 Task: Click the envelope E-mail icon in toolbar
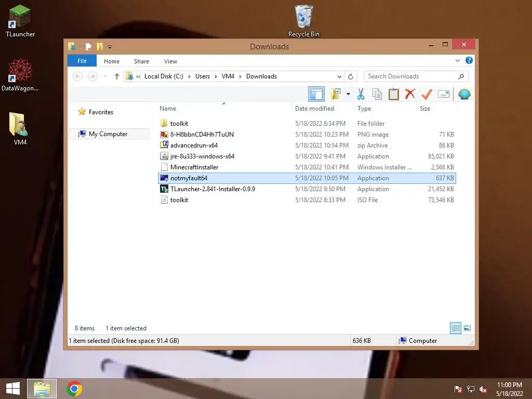444,94
